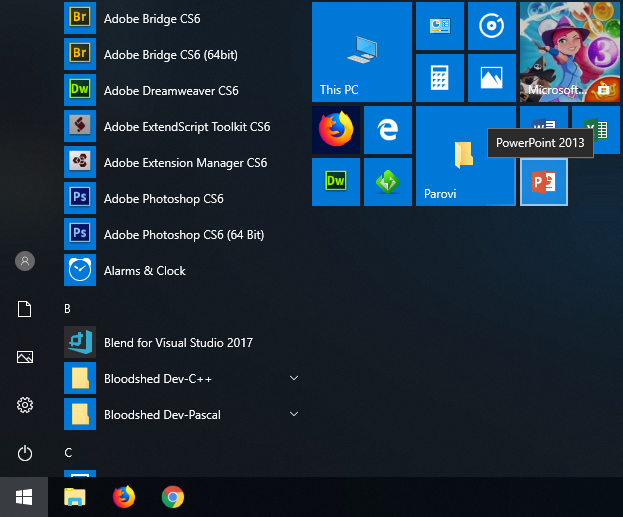Select the Alarms & Clock label
Viewport: 623px width, 517px height.
coord(145,271)
